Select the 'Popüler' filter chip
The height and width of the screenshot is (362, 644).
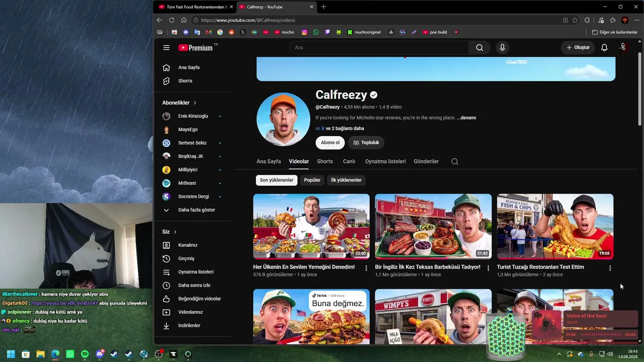pos(312,180)
